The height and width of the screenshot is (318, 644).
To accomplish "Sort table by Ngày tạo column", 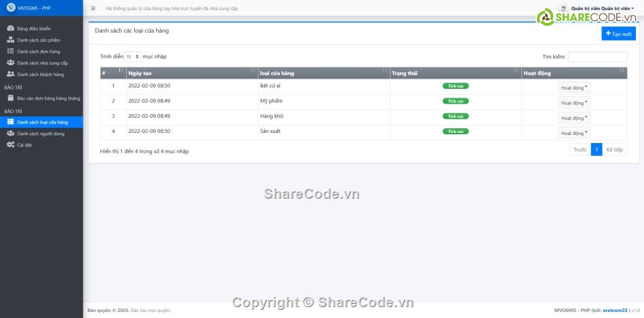I will [190, 73].
